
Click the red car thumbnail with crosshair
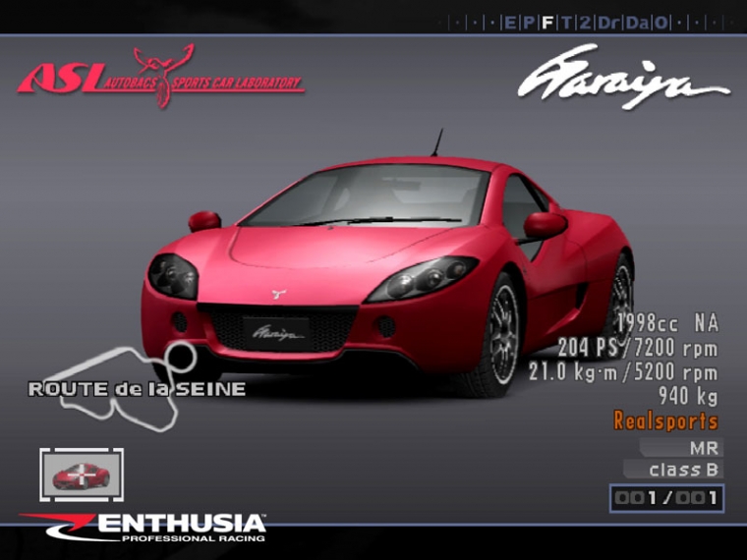(x=82, y=475)
